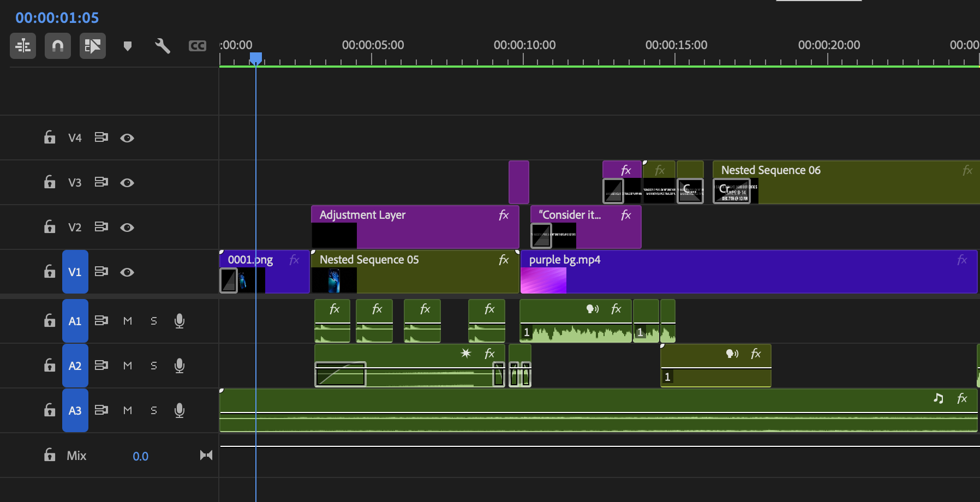Open Timeline Display Settings wrench
This screenshot has width=980, height=502.
(162, 46)
